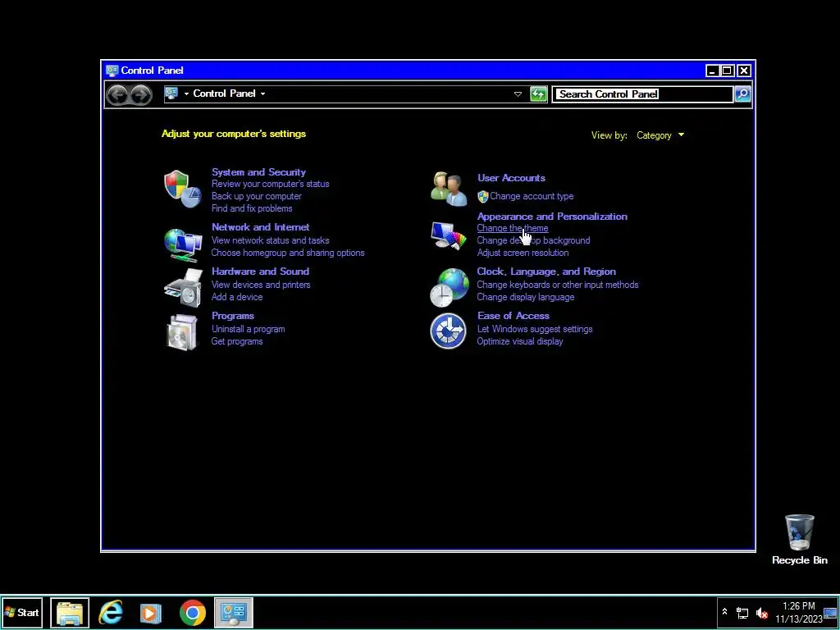840x630 pixels.
Task: Click Back up your computer
Action: pyautogui.click(x=257, y=196)
